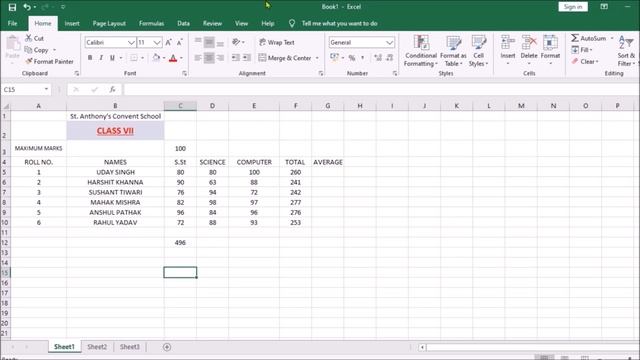The height and width of the screenshot is (360, 640).
Task: Apply Percent Style format
Action: [352, 58]
